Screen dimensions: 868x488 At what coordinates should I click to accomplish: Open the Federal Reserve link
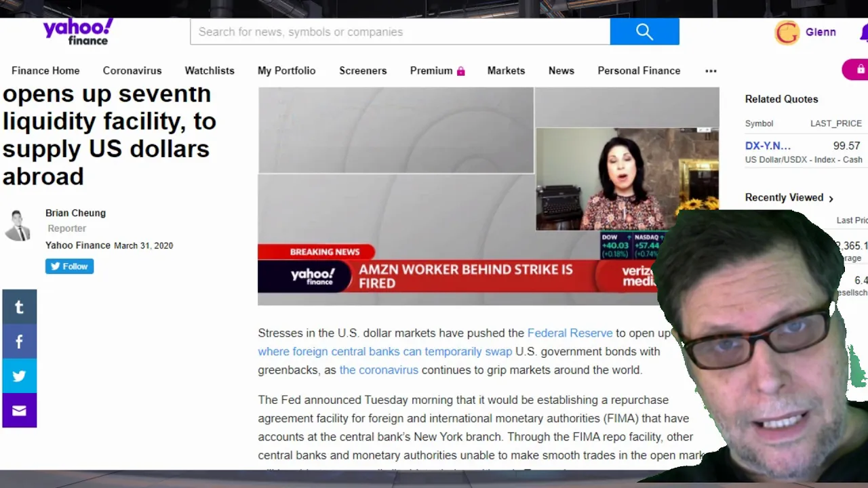(570, 333)
